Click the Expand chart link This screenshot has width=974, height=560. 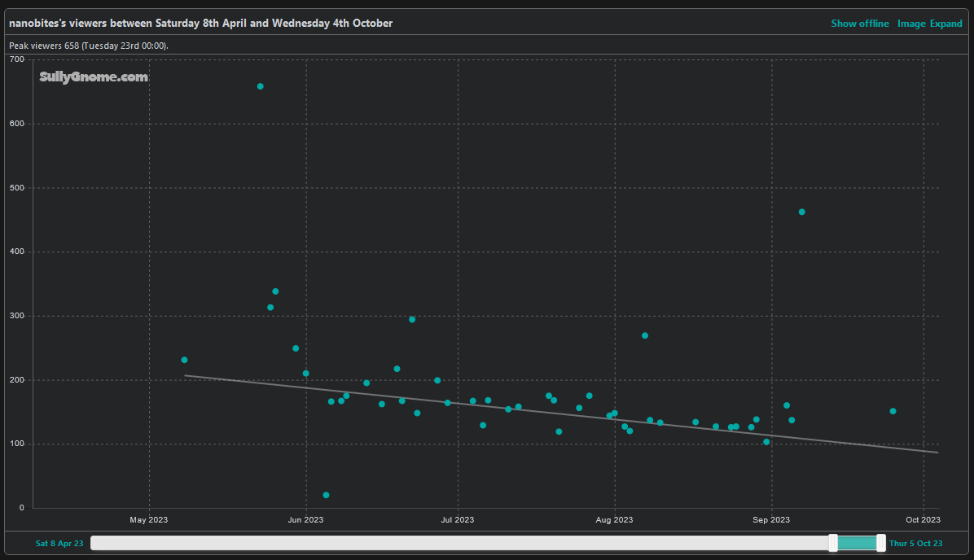coord(946,24)
